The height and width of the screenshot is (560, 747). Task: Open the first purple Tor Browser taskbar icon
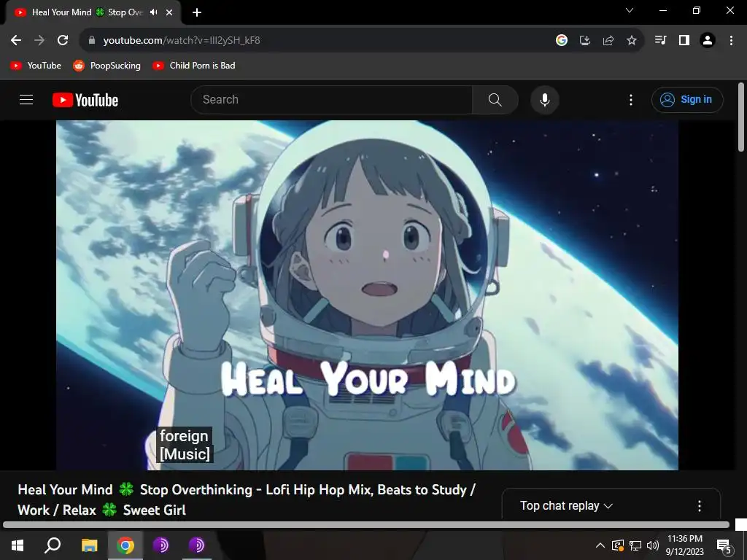tap(161, 545)
